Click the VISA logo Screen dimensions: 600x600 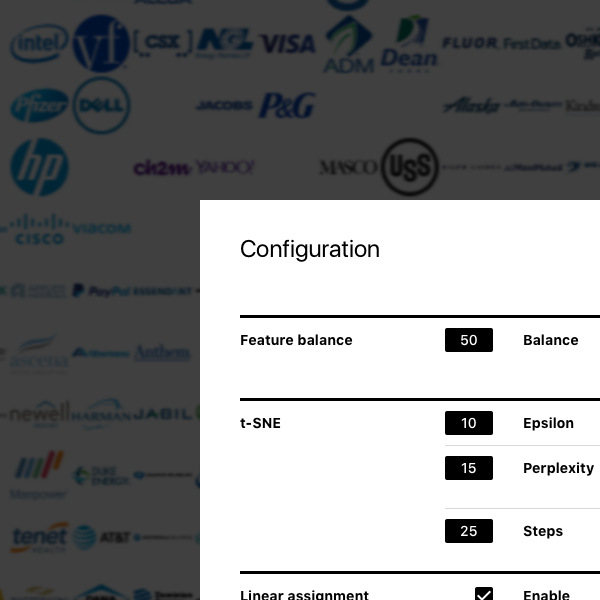(x=288, y=43)
